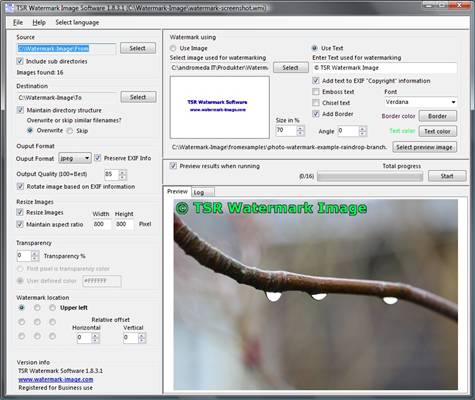Select middle right watermark location radio
This screenshot has height=400, width=475.
(52, 322)
